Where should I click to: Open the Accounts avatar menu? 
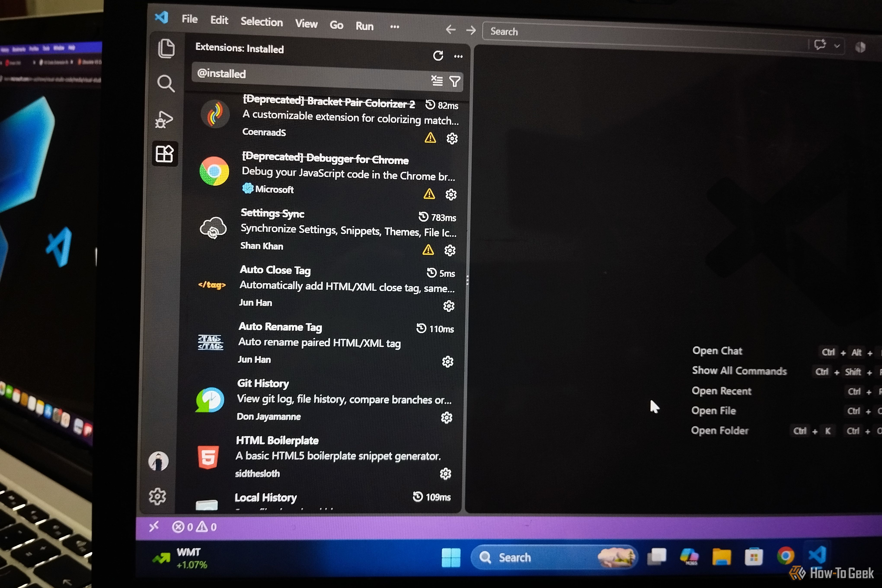[x=159, y=461]
